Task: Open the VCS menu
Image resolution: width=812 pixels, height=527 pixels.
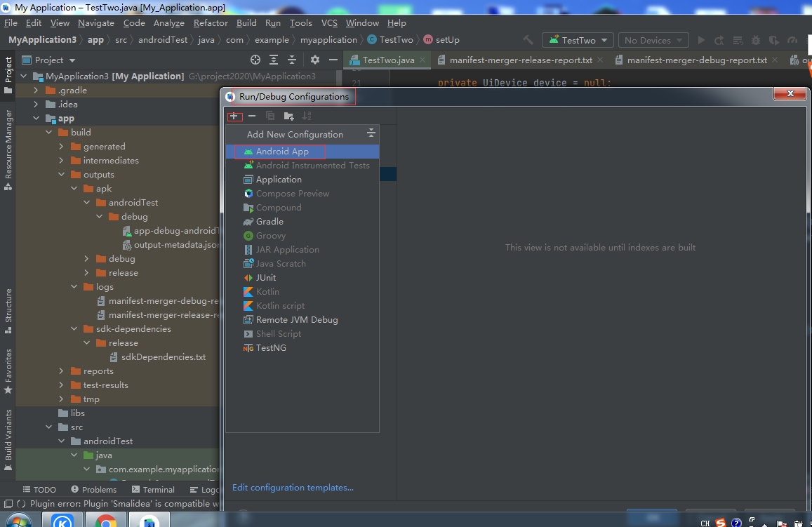Action: 329,22
